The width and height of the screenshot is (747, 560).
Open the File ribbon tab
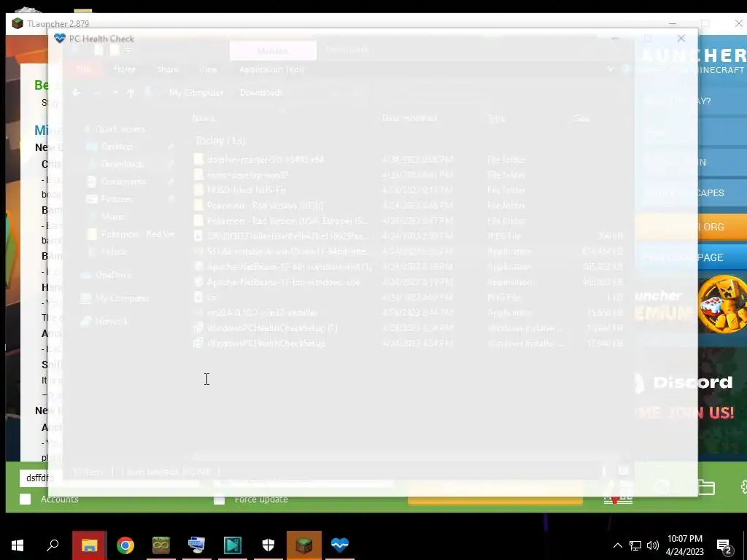click(83, 69)
